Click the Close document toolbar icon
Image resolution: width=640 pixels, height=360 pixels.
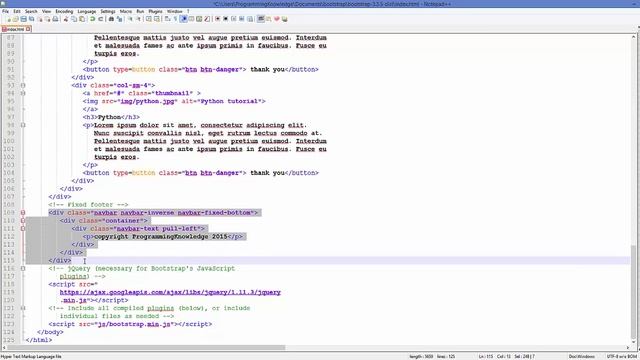click(x=40, y=19)
